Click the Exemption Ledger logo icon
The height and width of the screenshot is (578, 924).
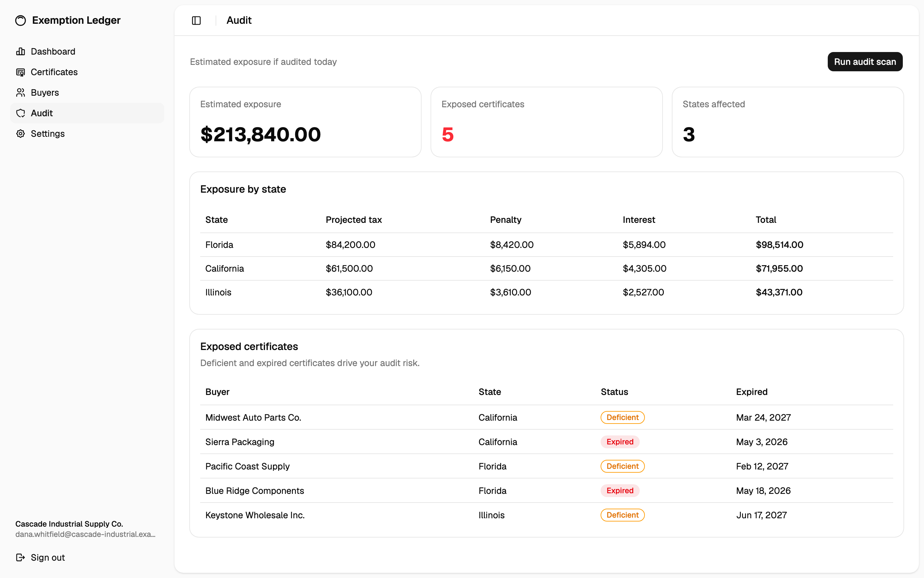click(21, 20)
